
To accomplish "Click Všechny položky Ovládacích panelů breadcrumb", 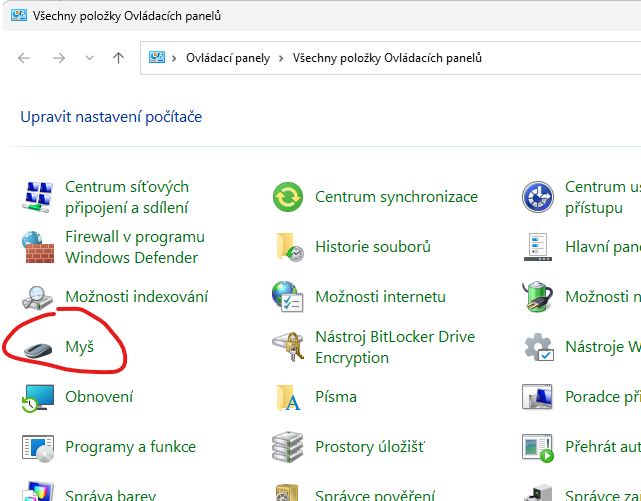I will [387, 58].
